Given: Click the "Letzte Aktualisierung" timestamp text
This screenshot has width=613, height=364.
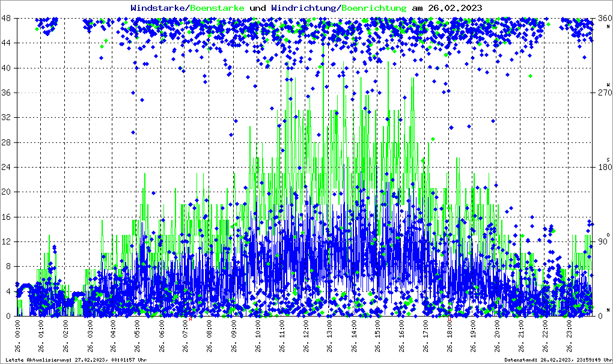Looking at the screenshot, I should click(75, 359).
